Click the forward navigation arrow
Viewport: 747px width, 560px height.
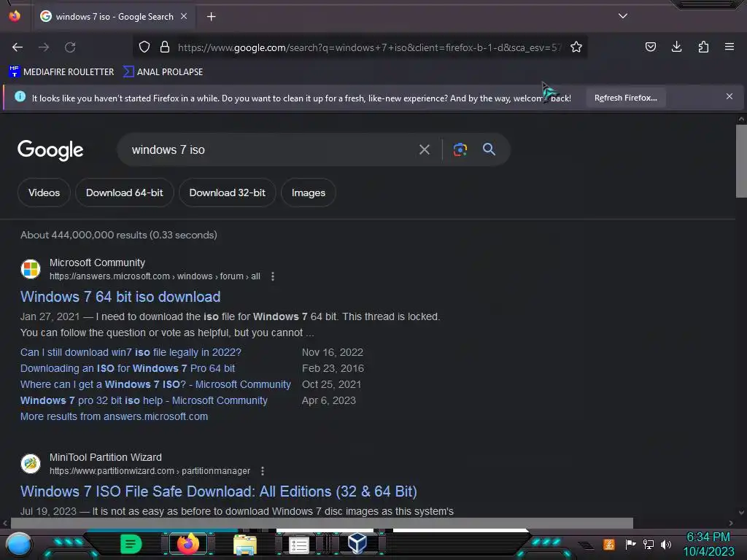tap(44, 47)
